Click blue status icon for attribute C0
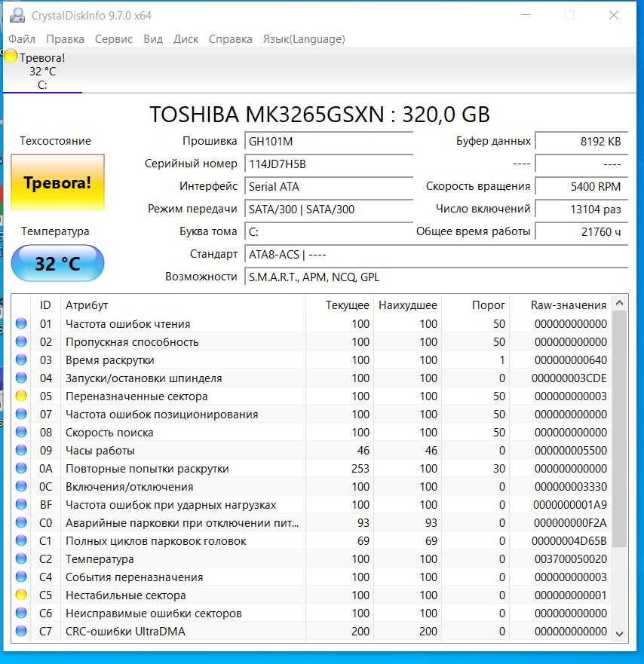Screen dimensions: 644x664 tap(21, 522)
